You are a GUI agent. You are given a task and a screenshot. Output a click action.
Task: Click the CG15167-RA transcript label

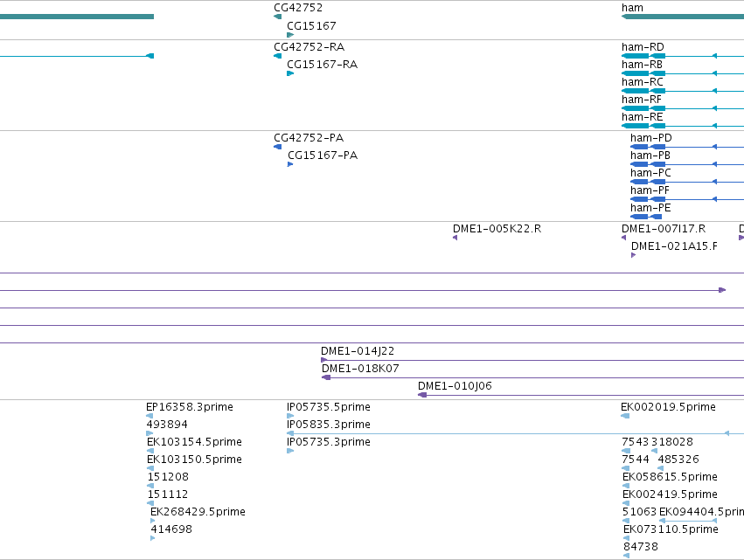click(323, 65)
